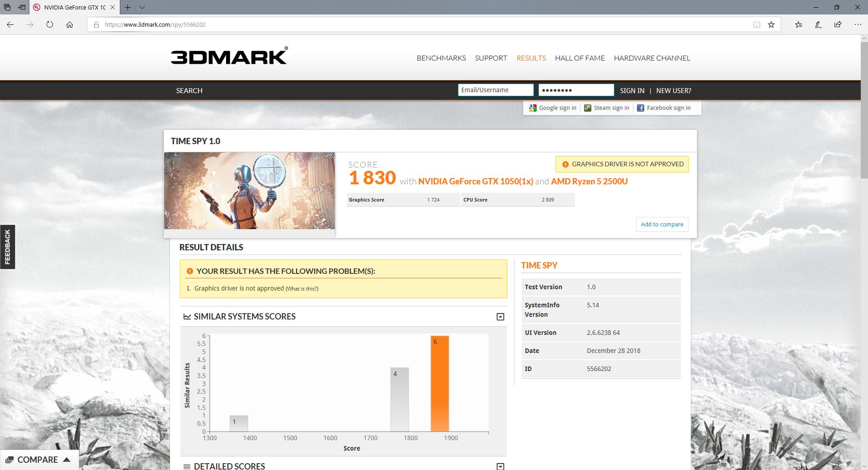Click the 3DMark logo
Image resolution: width=868 pixels, height=470 pixels.
point(229,56)
